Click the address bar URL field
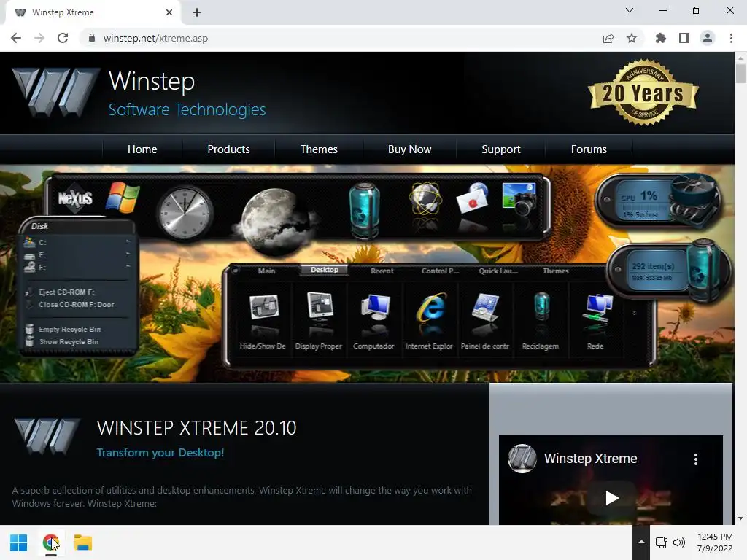Screen dimensions: 747x560 coord(343,38)
